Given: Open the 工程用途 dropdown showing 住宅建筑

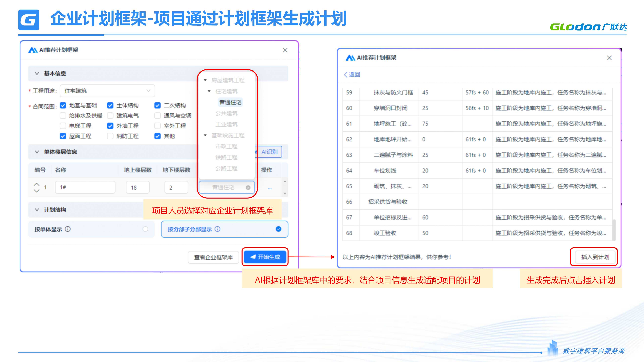Looking at the screenshot, I should click(107, 91).
